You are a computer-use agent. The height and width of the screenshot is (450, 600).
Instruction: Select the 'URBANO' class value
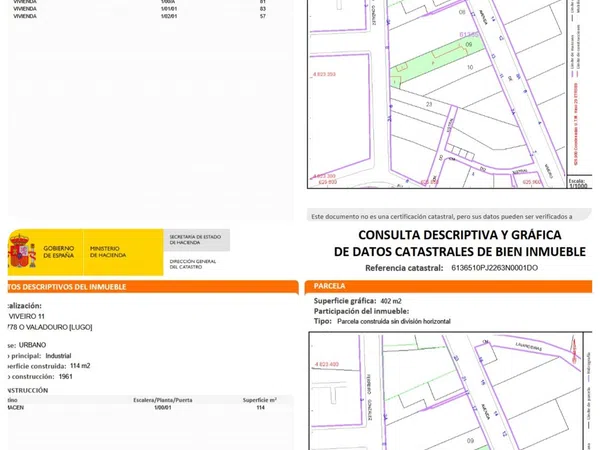coord(32,345)
